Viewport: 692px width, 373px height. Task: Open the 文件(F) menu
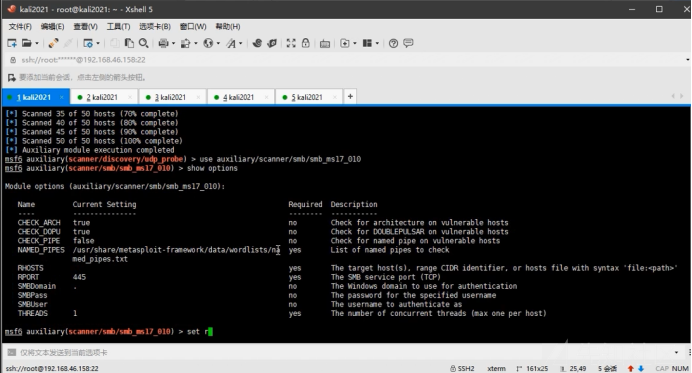pos(20,26)
